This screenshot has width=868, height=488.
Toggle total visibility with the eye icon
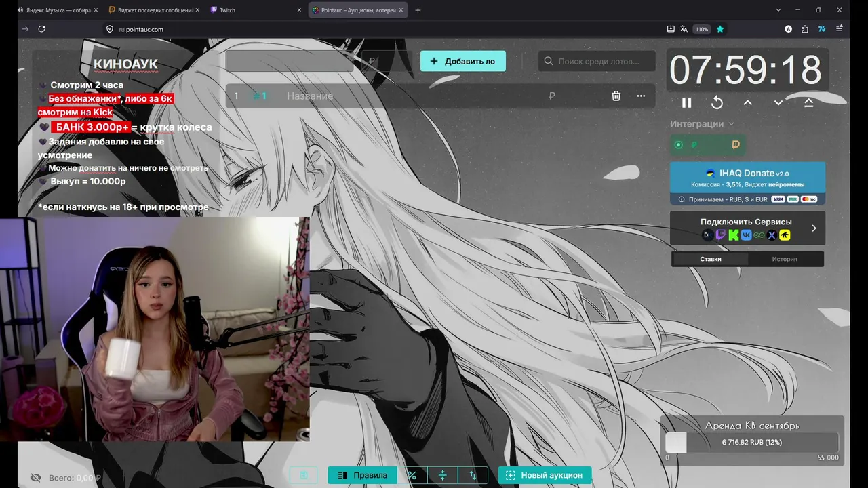point(35,478)
